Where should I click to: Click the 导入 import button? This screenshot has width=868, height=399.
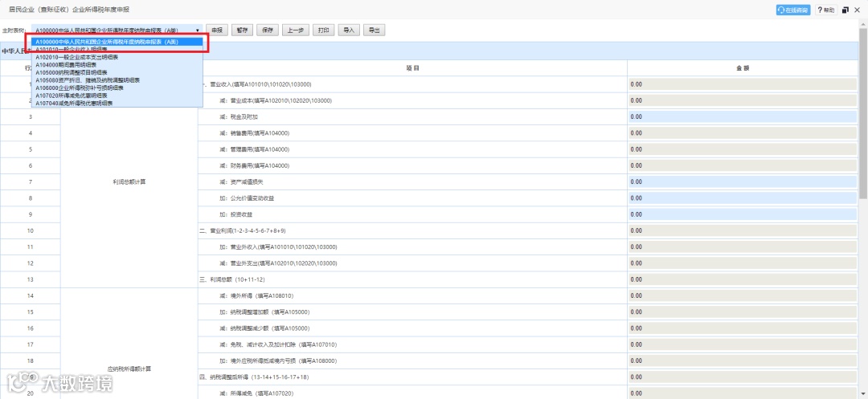(x=349, y=31)
